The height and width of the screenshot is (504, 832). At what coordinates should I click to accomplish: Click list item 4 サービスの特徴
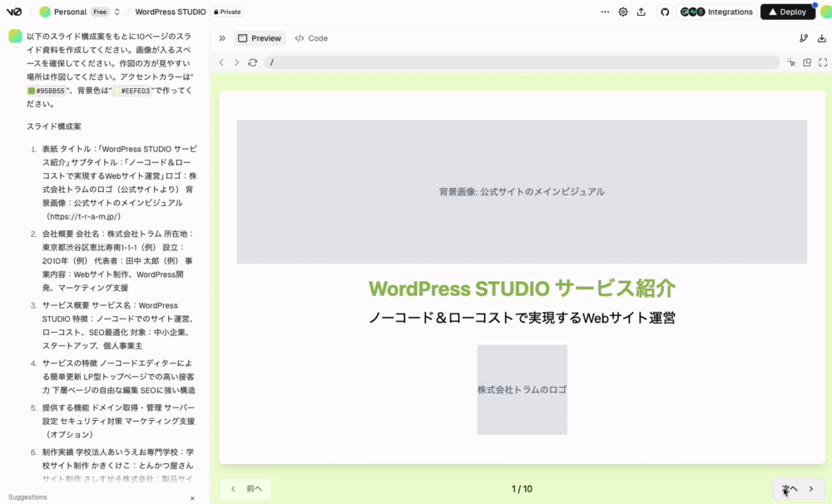click(119, 377)
